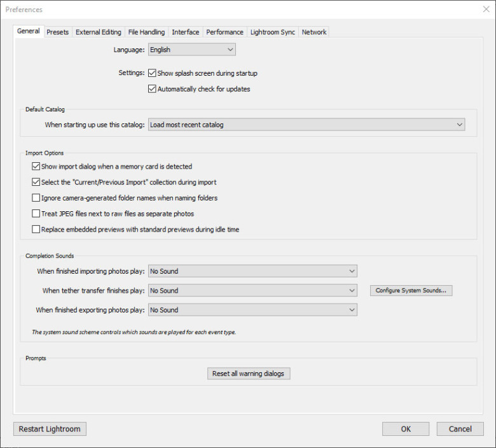
Task: Click the Import Options group label
Action: [45, 153]
